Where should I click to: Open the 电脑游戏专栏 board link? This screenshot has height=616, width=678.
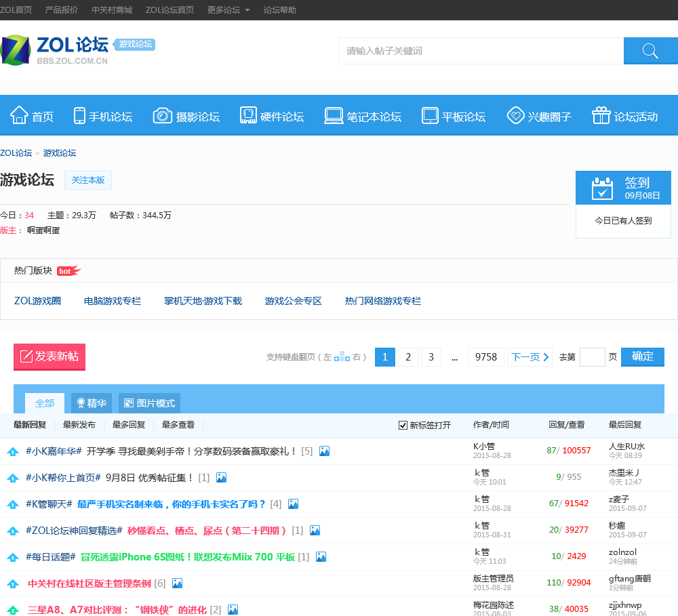pos(113,301)
